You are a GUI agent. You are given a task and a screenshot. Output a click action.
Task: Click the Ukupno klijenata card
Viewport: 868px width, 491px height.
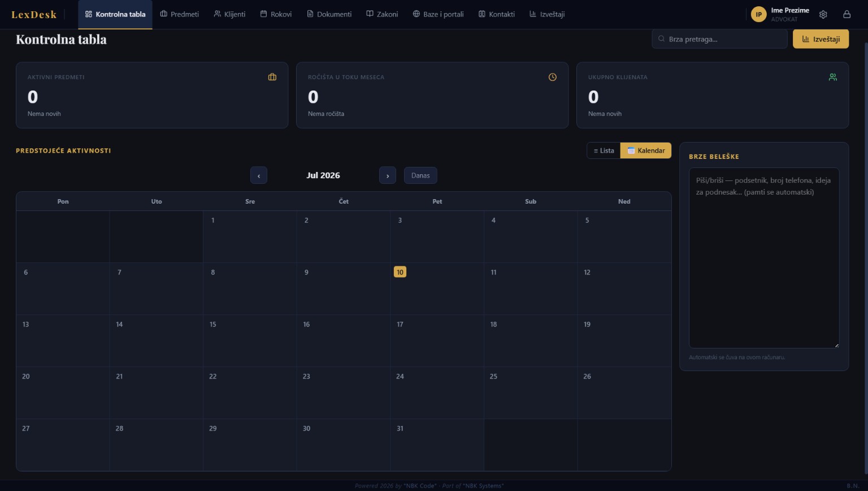(713, 95)
